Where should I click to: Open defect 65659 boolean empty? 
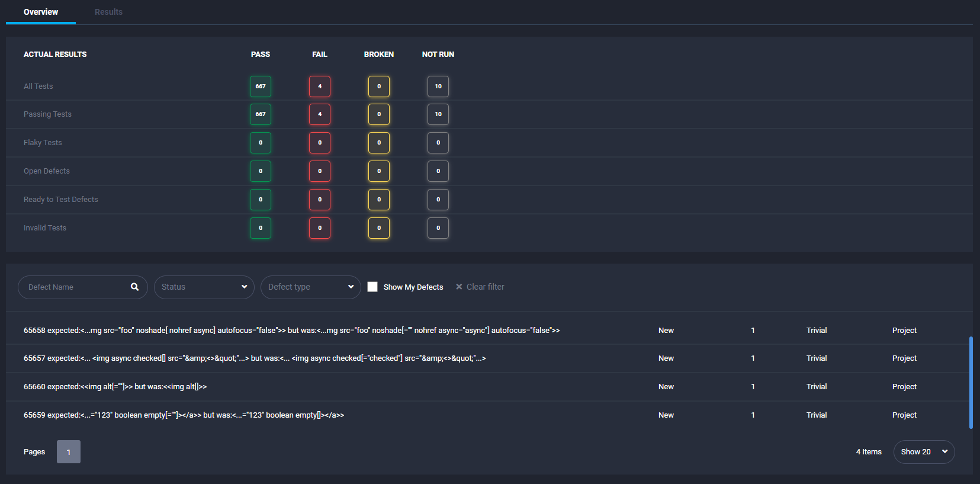184,415
